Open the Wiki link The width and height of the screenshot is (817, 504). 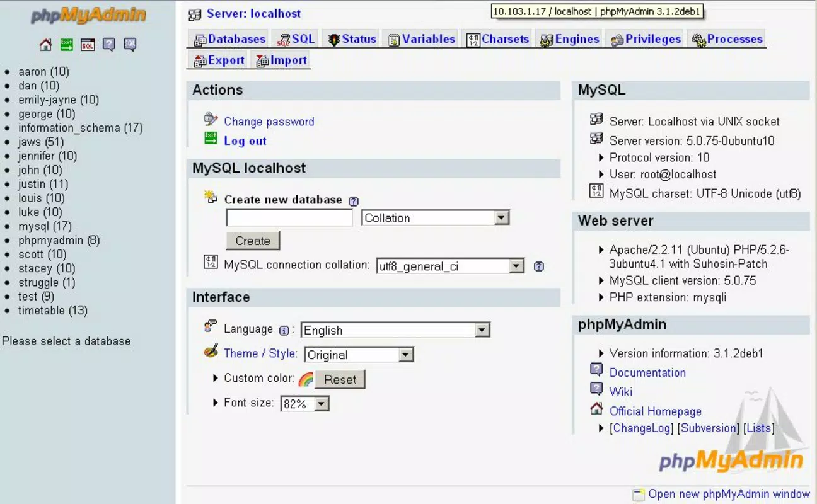[x=621, y=392]
